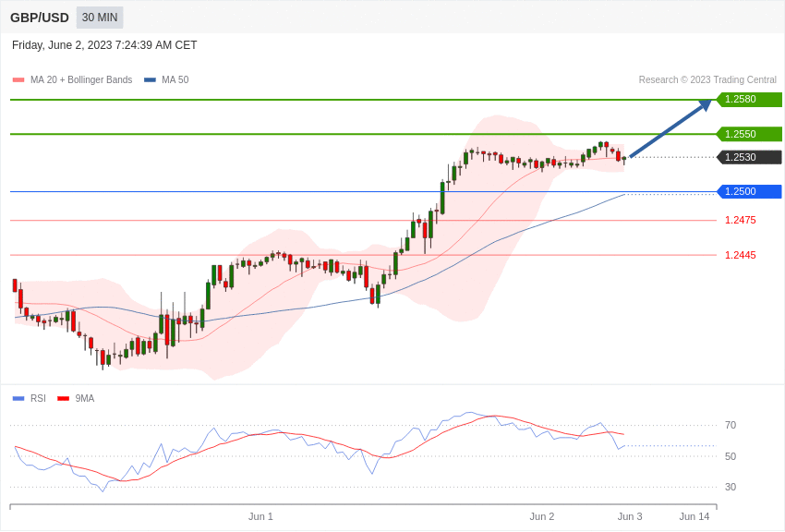Screen dimensions: 785x532
Task: Click the 1.2475 support level label
Action: coord(741,220)
